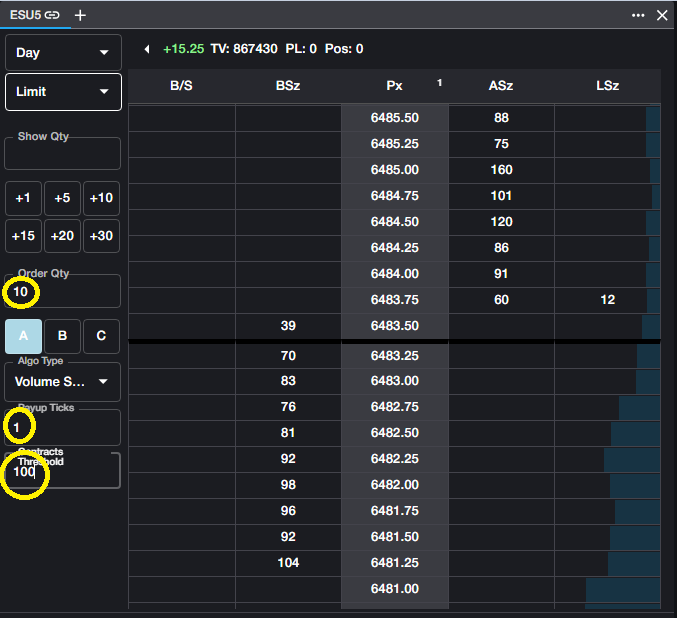Image resolution: width=677 pixels, height=618 pixels.
Task: Click the 6483.50 price cell
Action: pos(394,326)
